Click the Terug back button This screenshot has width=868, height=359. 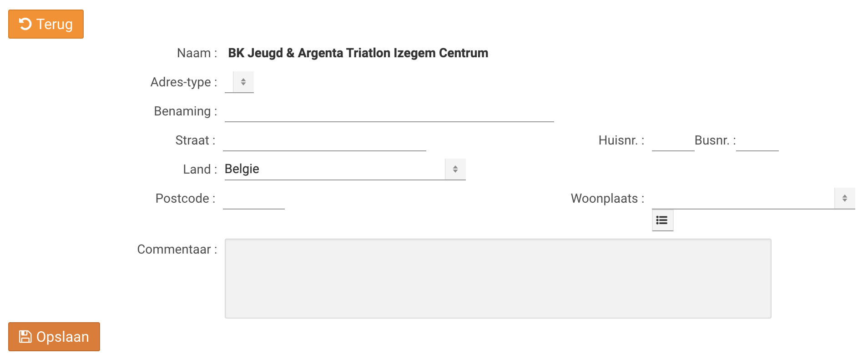[x=46, y=24]
